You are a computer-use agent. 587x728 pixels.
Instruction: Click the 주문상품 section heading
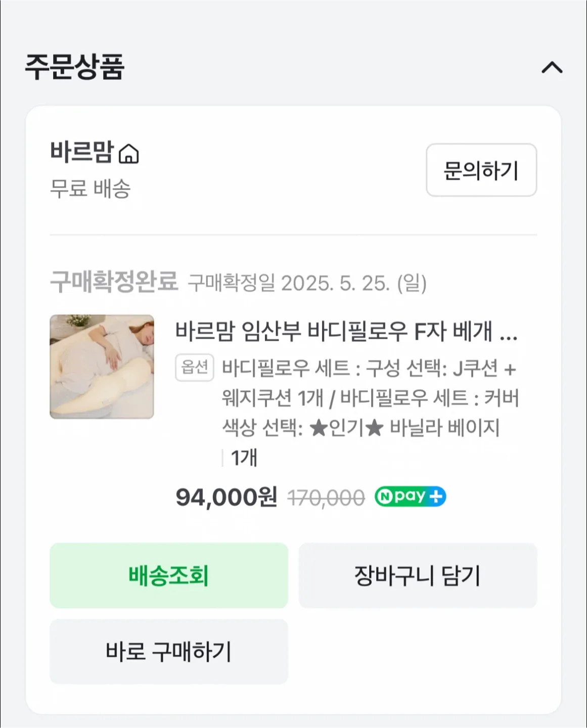coord(75,67)
